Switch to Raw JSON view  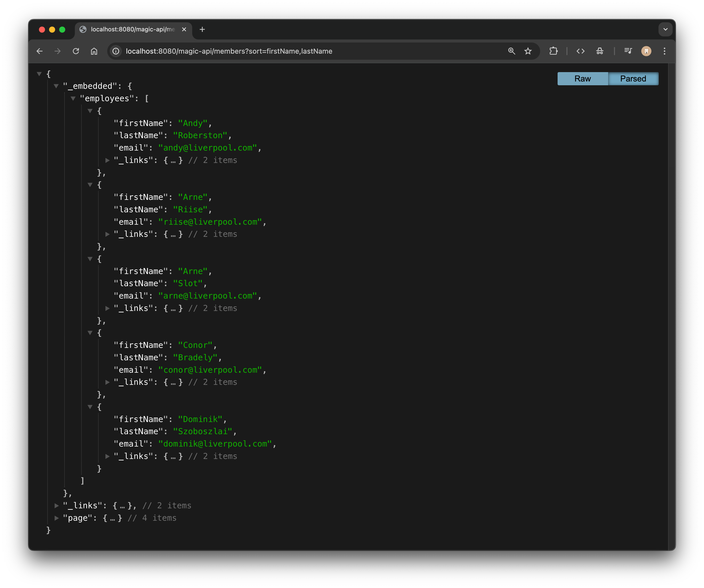click(x=582, y=78)
